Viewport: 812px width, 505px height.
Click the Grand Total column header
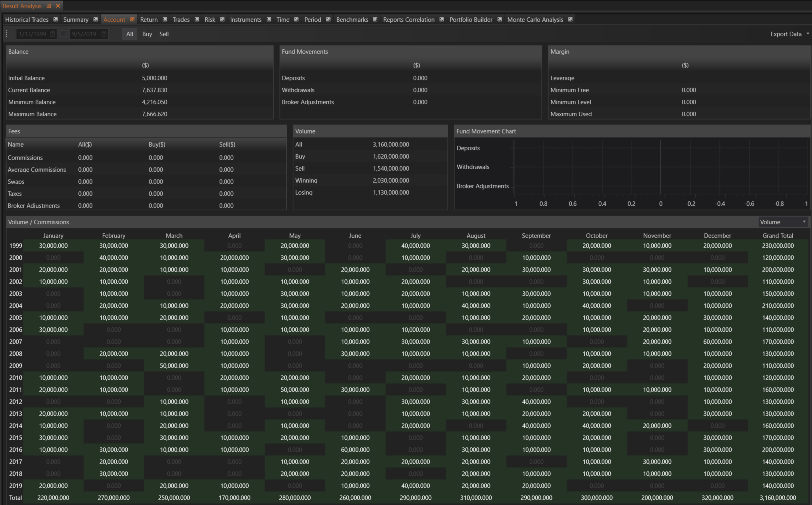777,236
